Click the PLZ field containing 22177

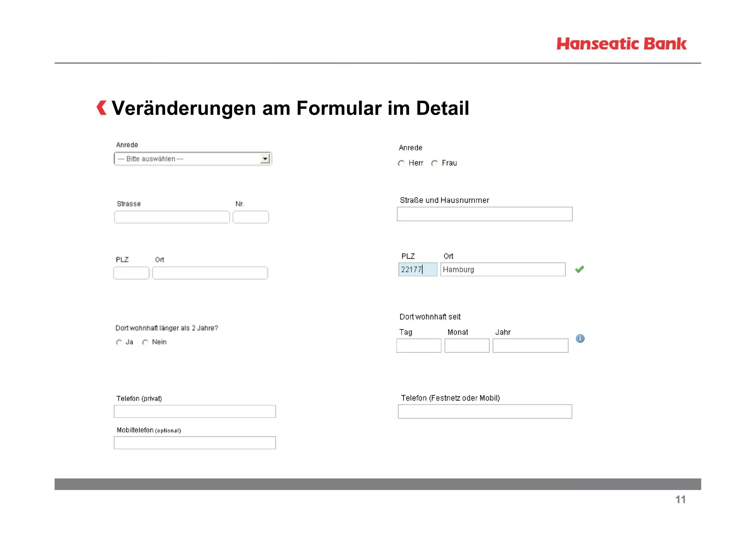tap(418, 269)
